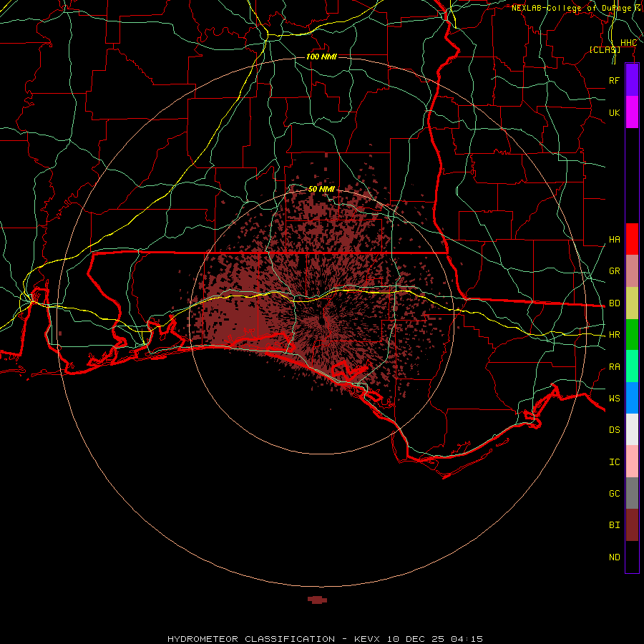Click the "RA" legend label
The width and height of the screenshot is (644, 644).
(615, 367)
